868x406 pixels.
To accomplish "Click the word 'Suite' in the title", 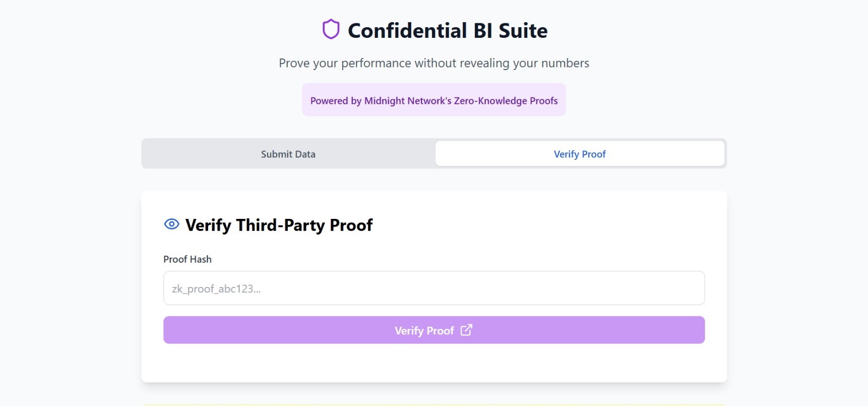I will point(523,31).
